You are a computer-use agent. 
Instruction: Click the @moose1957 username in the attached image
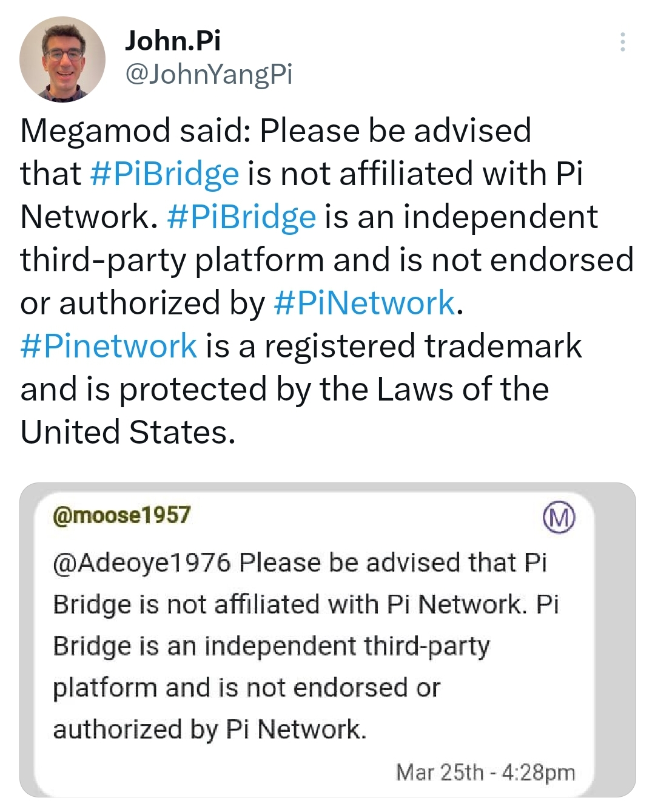tap(121, 515)
